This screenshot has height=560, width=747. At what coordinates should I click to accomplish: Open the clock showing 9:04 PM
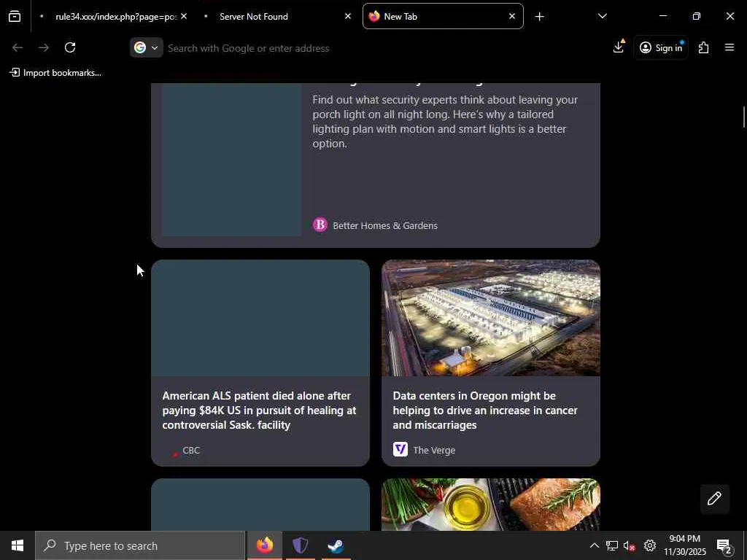pos(684,545)
